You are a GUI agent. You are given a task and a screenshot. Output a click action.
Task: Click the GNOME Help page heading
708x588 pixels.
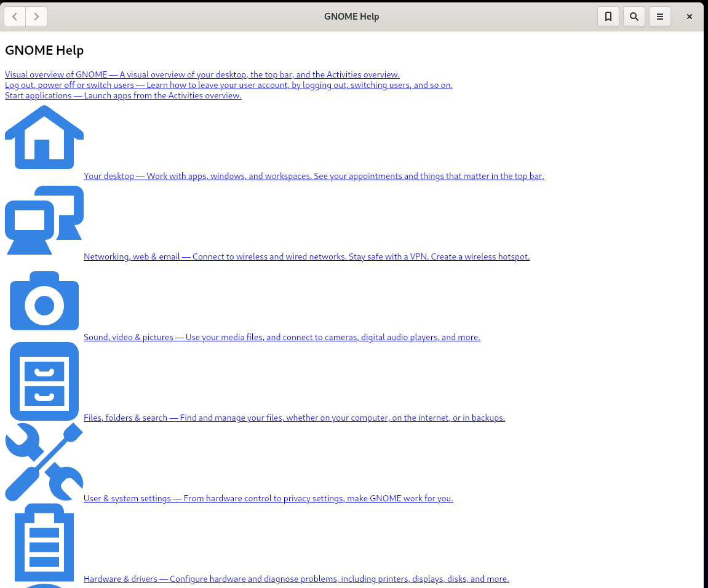tap(44, 50)
